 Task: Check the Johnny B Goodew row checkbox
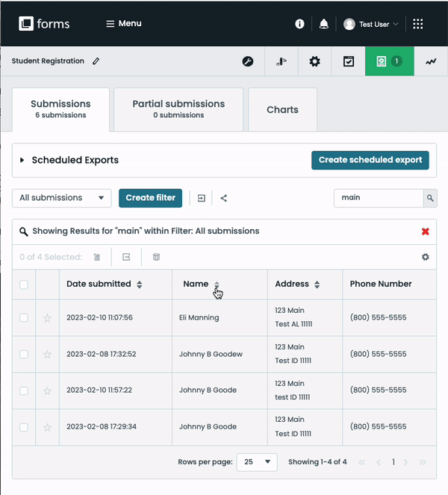[x=24, y=355]
